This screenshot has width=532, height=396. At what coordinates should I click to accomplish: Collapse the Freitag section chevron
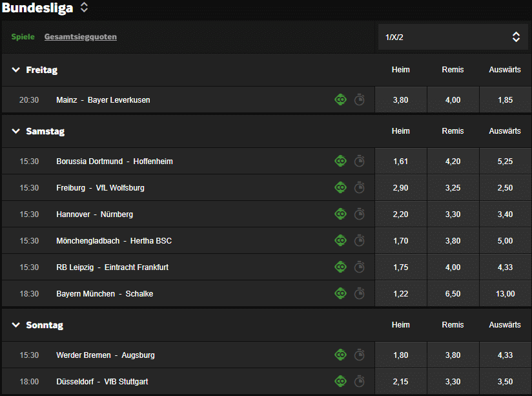pos(15,70)
